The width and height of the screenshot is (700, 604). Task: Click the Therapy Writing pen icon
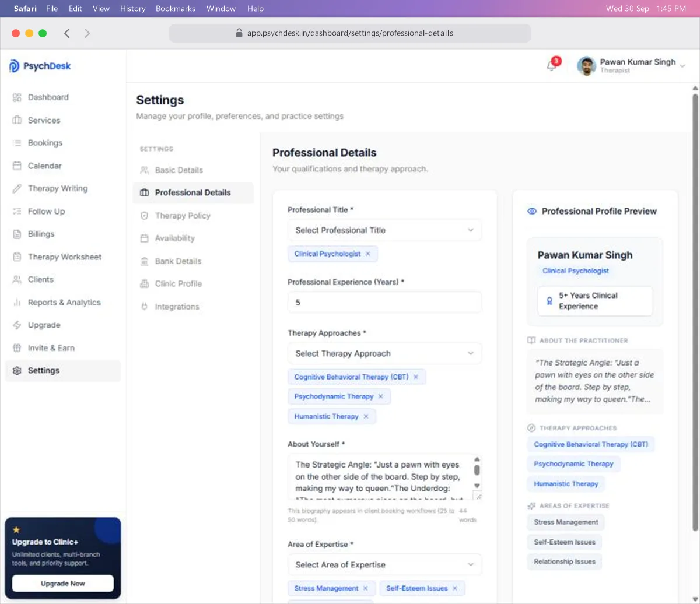click(x=17, y=188)
